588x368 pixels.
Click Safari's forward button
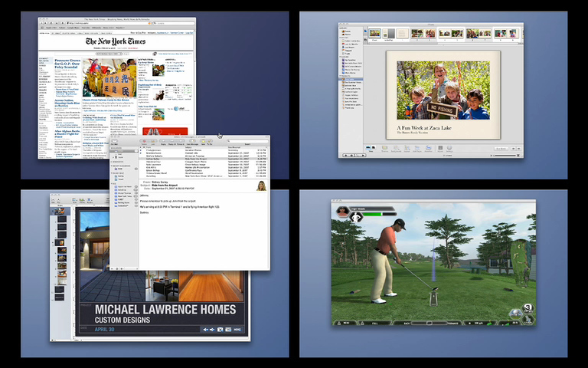[45, 23]
